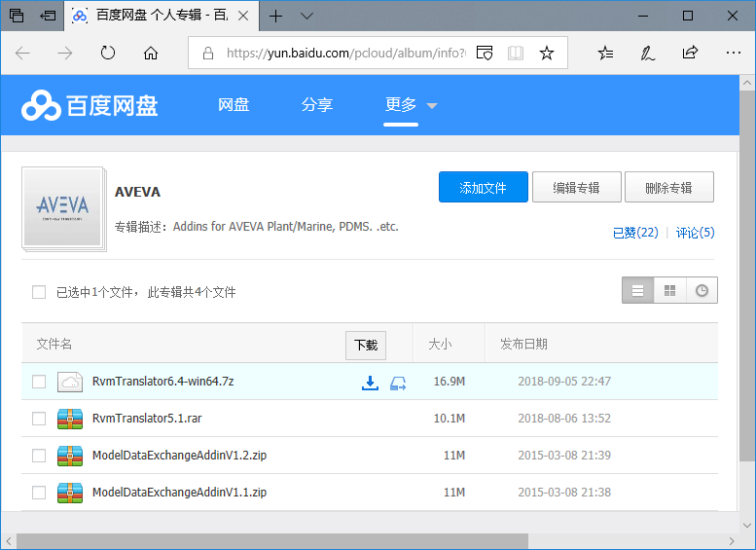Switch to timeline clock view
The width and height of the screenshot is (756, 550).
[702, 290]
